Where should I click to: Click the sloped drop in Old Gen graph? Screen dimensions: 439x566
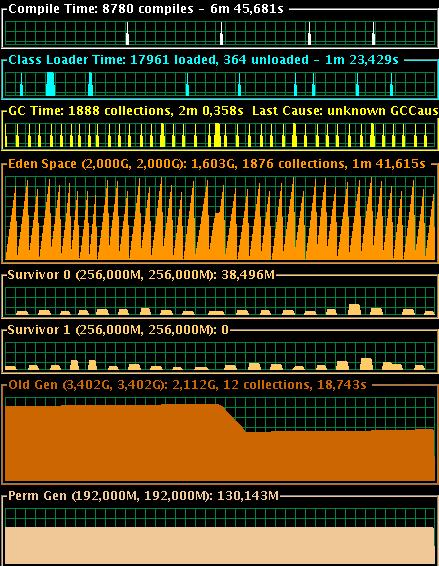234,419
